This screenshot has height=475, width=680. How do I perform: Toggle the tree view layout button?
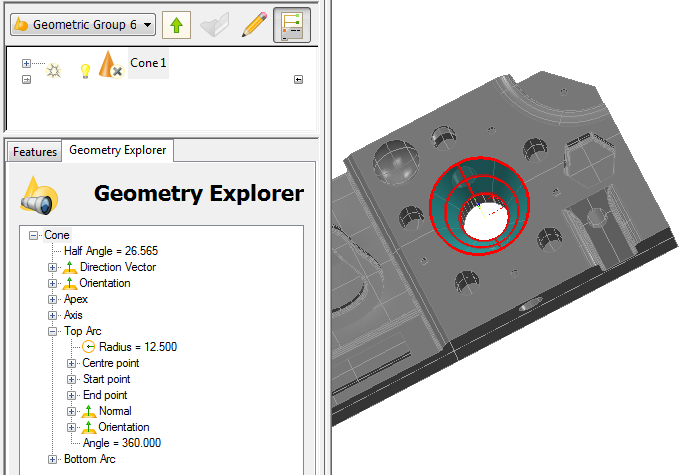[292, 25]
